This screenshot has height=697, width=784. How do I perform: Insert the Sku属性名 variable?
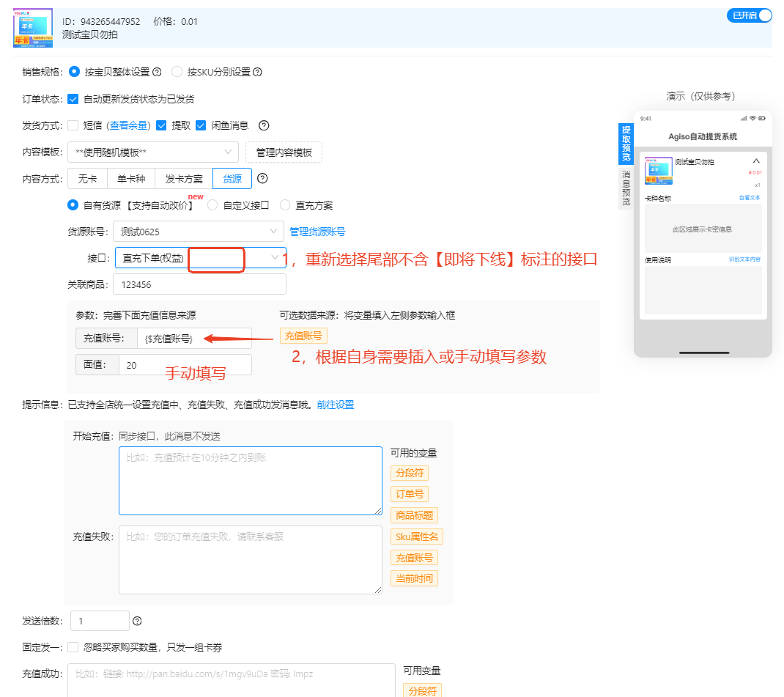coord(417,536)
